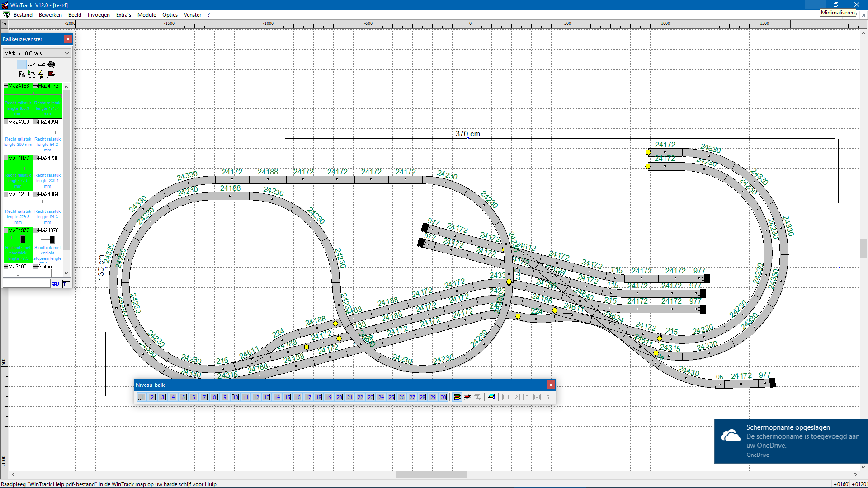Select the turntable category icon

pos(52,65)
